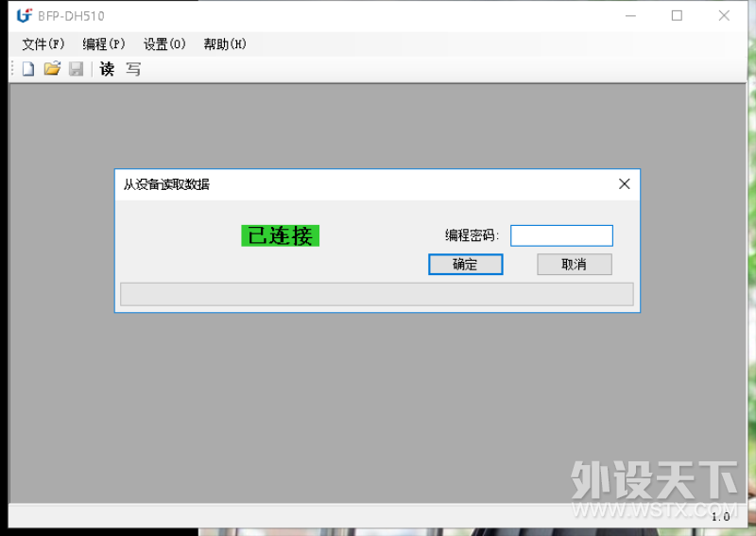Image resolution: width=756 pixels, height=536 pixels.
Task: Click the 读 (Read) toolbar button
Action: [107, 69]
